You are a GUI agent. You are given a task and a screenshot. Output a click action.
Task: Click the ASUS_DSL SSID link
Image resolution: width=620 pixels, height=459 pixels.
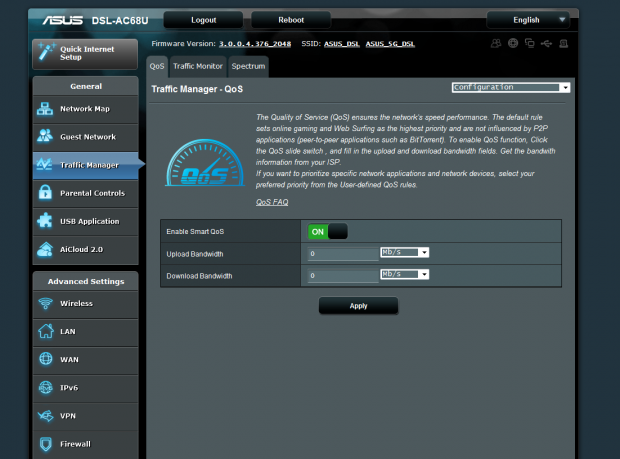[342, 44]
